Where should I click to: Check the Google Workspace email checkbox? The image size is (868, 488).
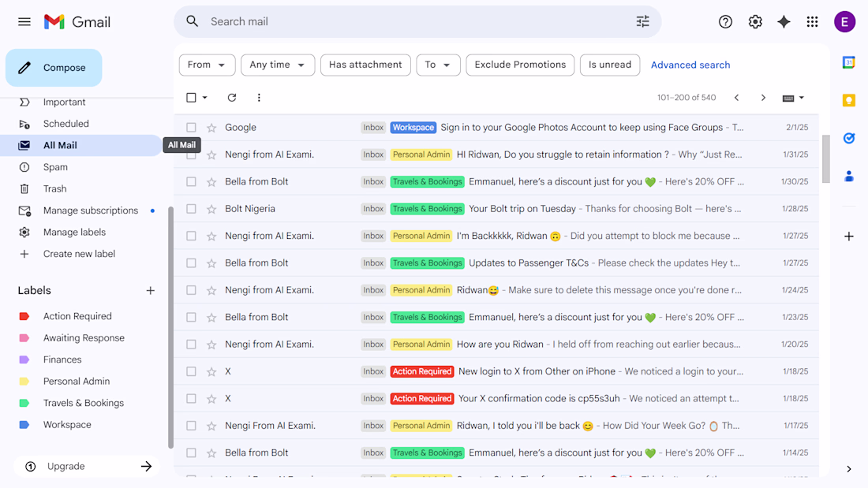pyautogui.click(x=191, y=127)
